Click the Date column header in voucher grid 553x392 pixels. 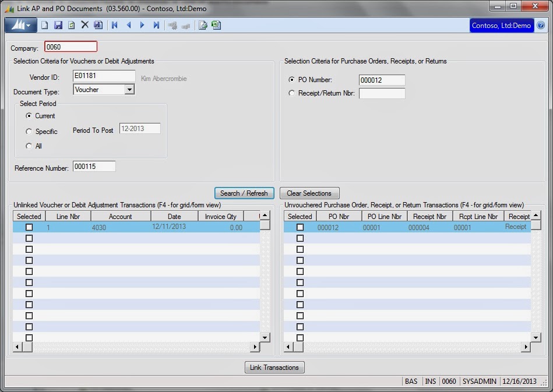click(x=174, y=217)
